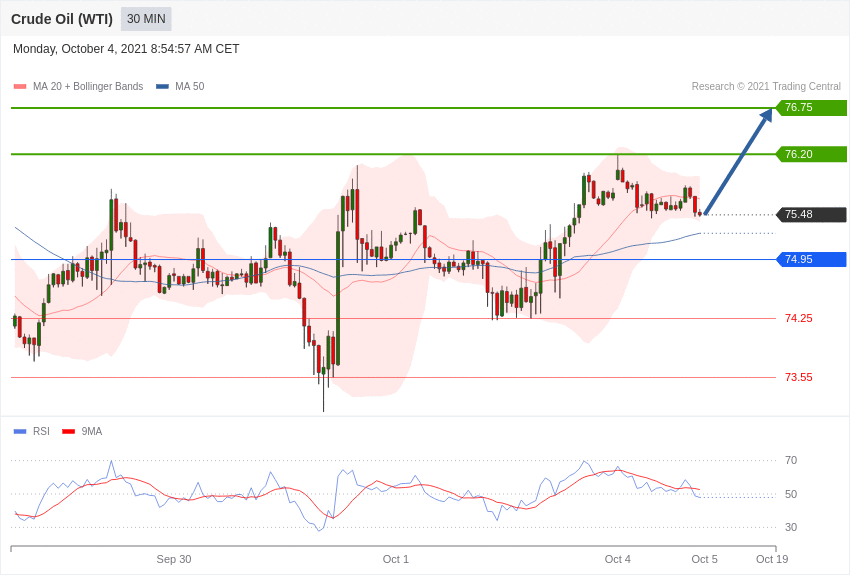850x576 pixels.
Task: Click the 74.95 blue pivot price tag
Action: (x=812, y=260)
